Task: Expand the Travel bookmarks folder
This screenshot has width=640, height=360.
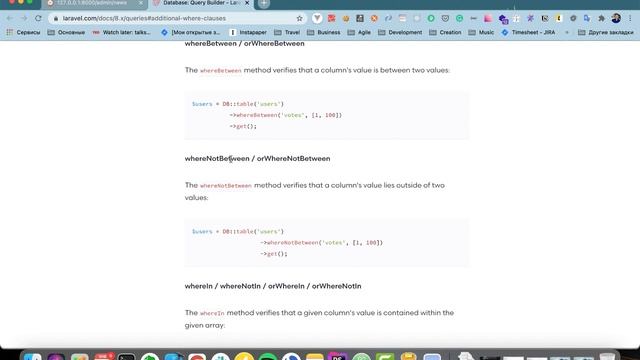Action: tap(287, 32)
